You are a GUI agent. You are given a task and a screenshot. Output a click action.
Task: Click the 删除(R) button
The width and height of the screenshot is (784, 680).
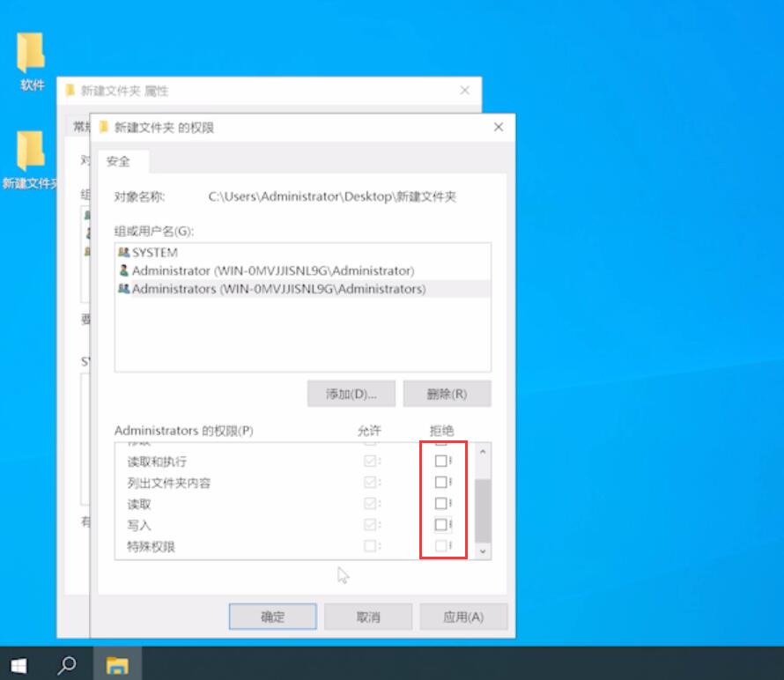447,394
